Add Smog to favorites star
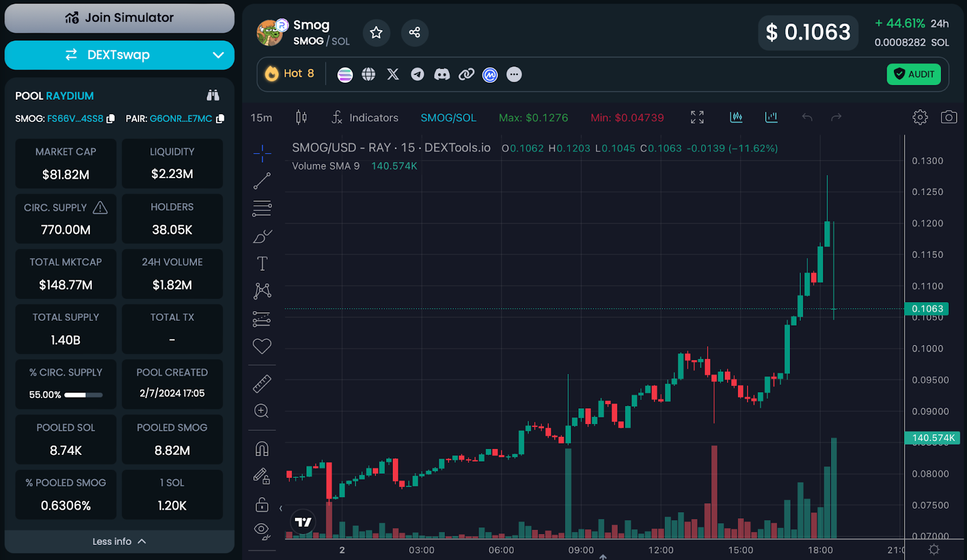This screenshot has height=560, width=967. 377,33
